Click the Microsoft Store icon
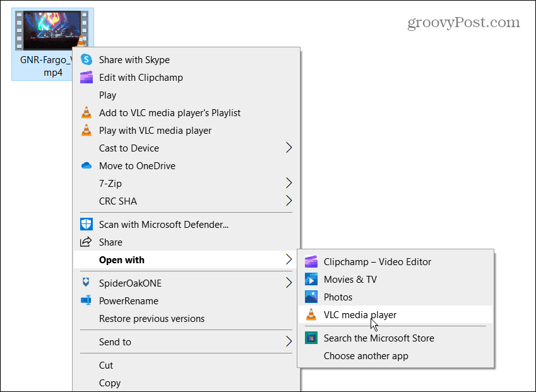The width and height of the screenshot is (536, 392). click(311, 338)
